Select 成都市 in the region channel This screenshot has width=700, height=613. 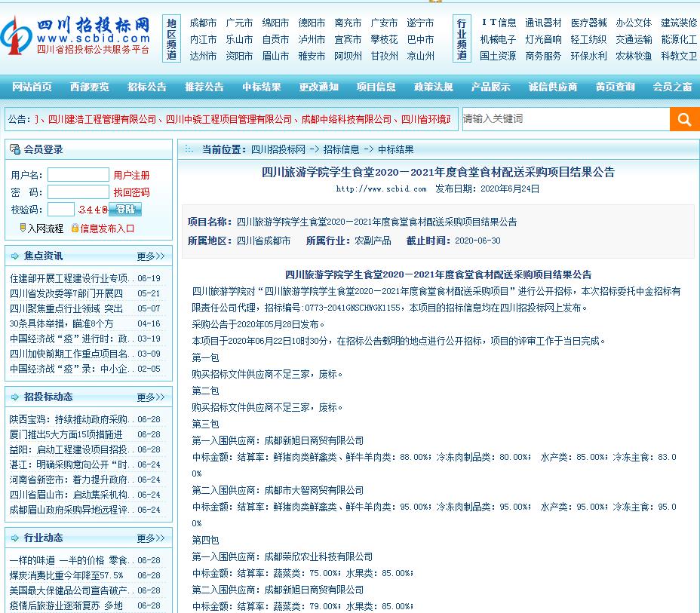(x=203, y=23)
